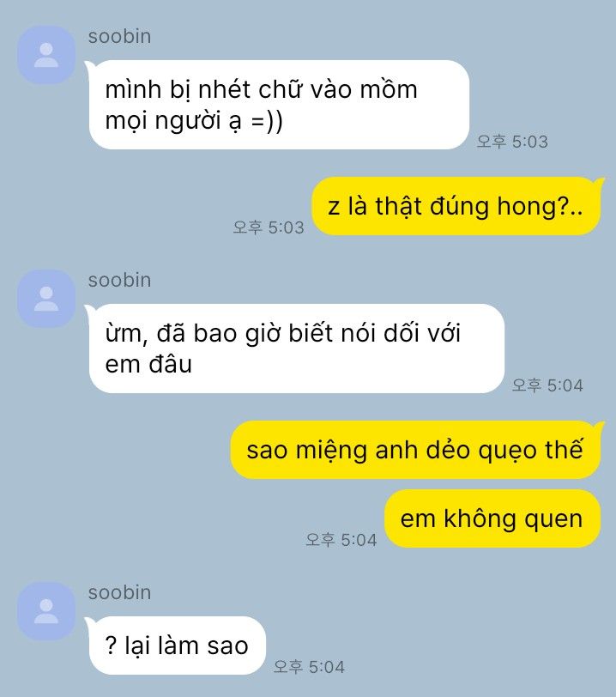616x697 pixels.
Task: Click the 5:03 timestamp beside the first white bubble
Action: (x=512, y=142)
